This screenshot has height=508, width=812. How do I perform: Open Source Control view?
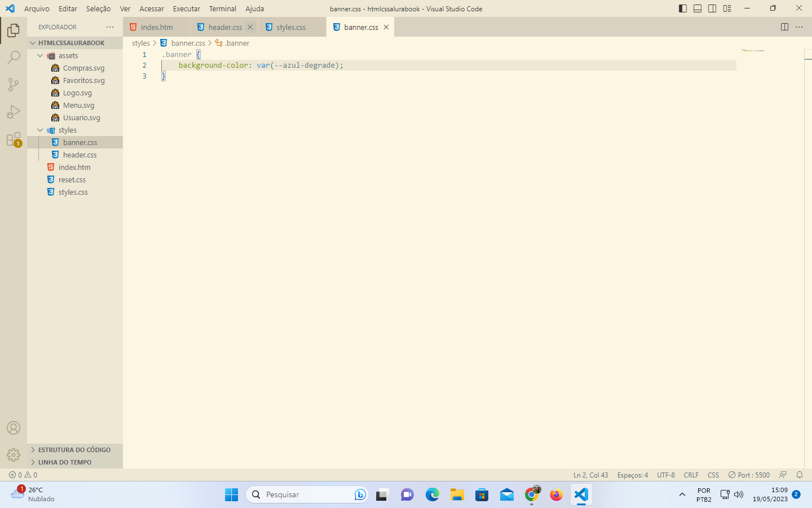[14, 85]
